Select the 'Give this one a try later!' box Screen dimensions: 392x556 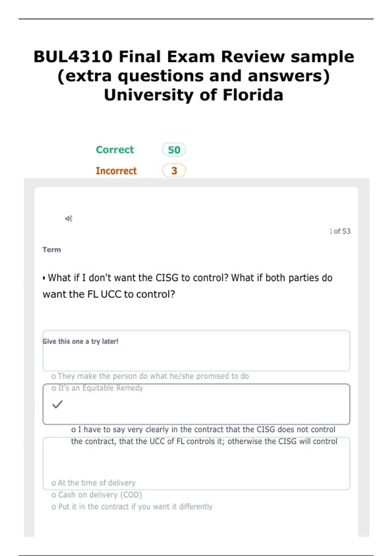(x=196, y=351)
